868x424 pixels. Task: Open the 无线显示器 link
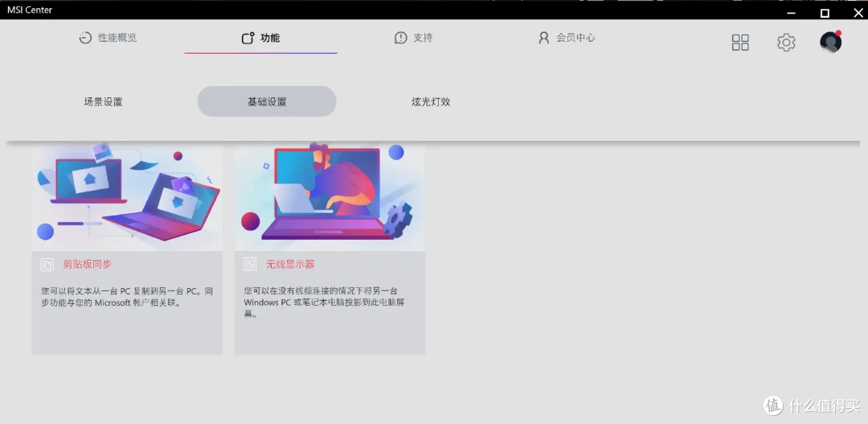coord(290,265)
